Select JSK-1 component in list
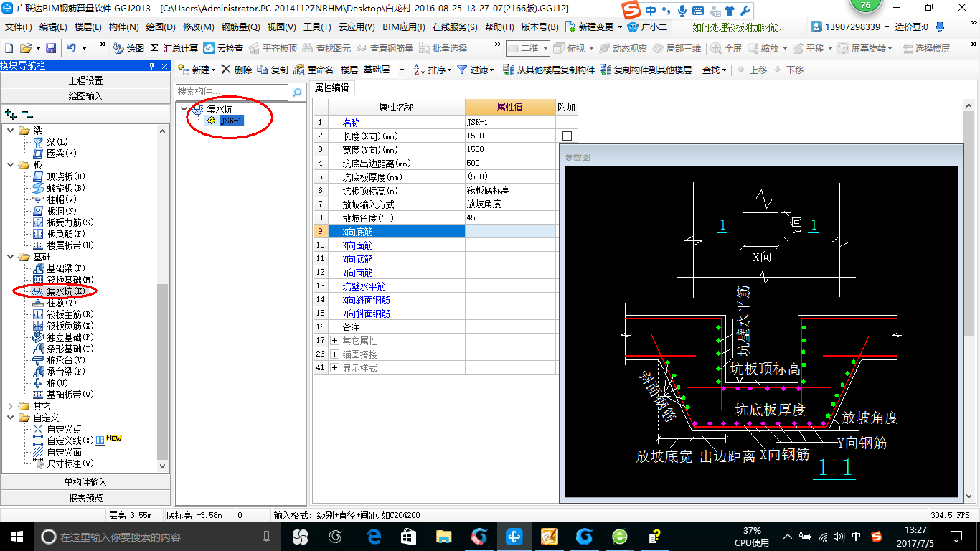Image resolution: width=980 pixels, height=551 pixels. pos(232,121)
